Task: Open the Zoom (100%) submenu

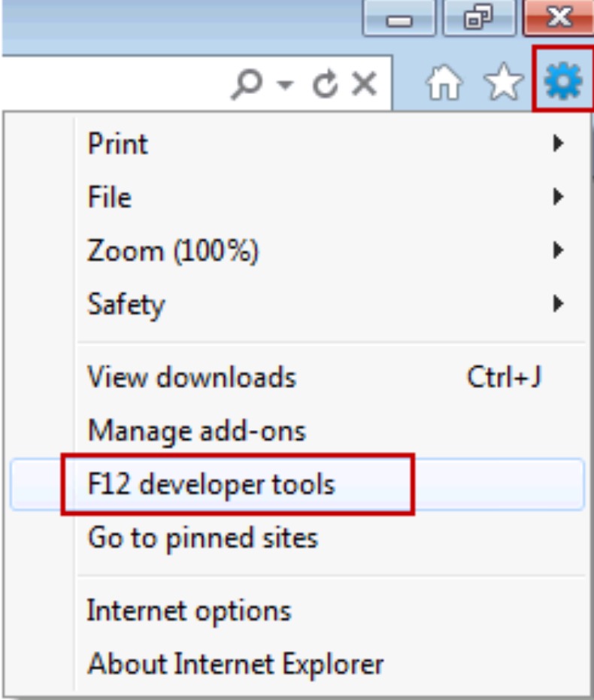Action: click(x=173, y=251)
